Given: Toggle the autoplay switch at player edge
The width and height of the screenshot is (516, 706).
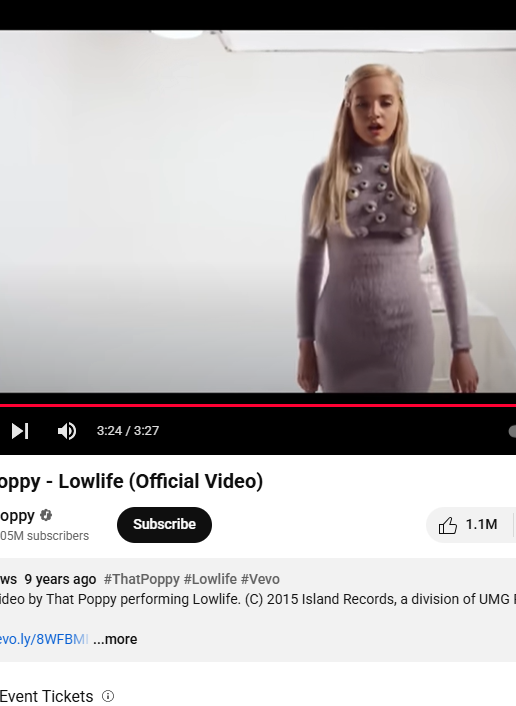Looking at the screenshot, I should tap(512, 431).
